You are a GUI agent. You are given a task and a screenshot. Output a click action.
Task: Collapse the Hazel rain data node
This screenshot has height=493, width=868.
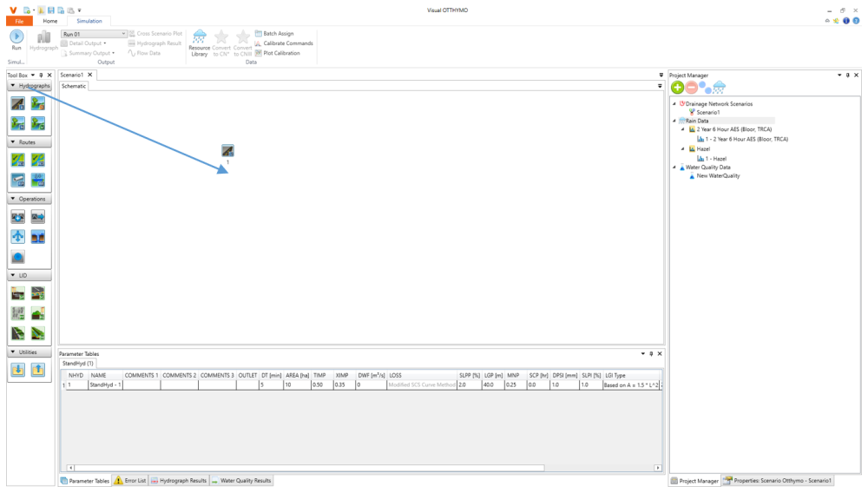pyautogui.click(x=682, y=148)
